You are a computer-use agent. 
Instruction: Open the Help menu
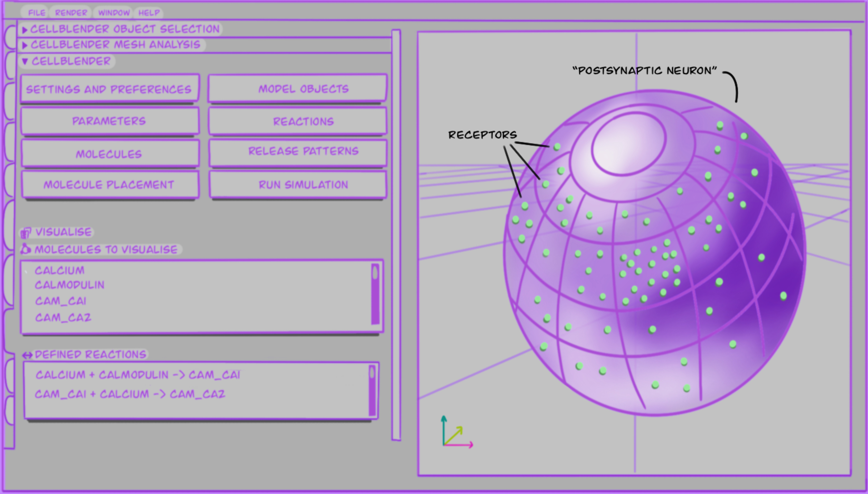(149, 13)
